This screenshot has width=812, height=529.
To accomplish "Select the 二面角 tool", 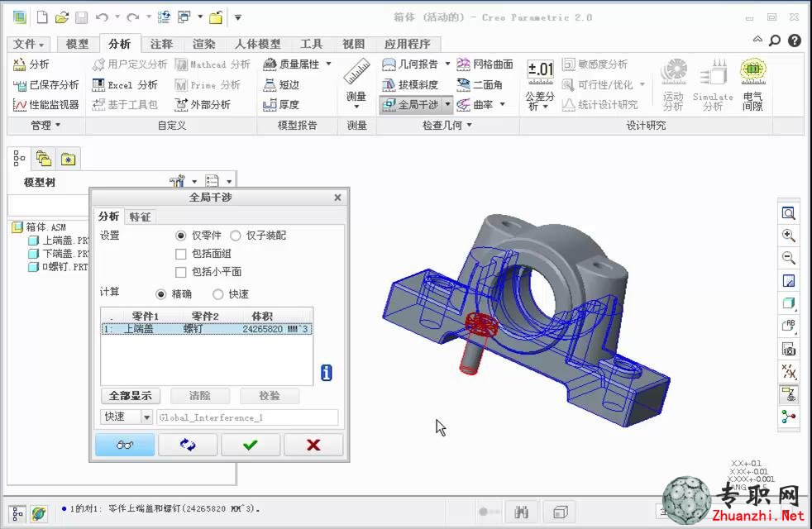I will click(480, 85).
